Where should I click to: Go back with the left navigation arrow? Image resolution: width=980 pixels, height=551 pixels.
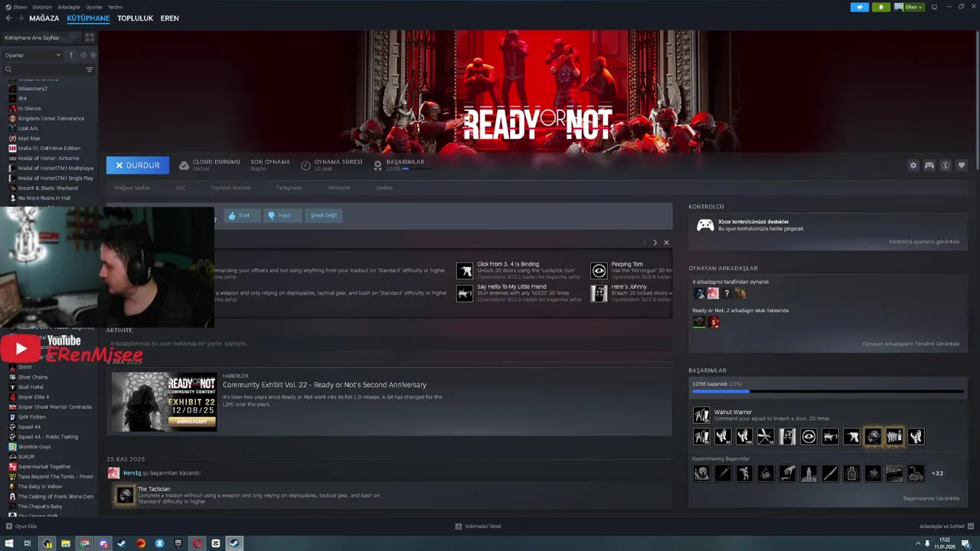pyautogui.click(x=9, y=18)
